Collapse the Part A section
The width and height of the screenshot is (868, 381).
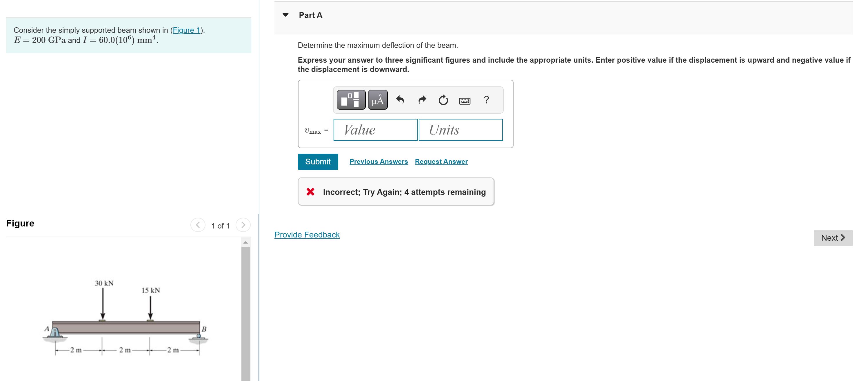(286, 15)
